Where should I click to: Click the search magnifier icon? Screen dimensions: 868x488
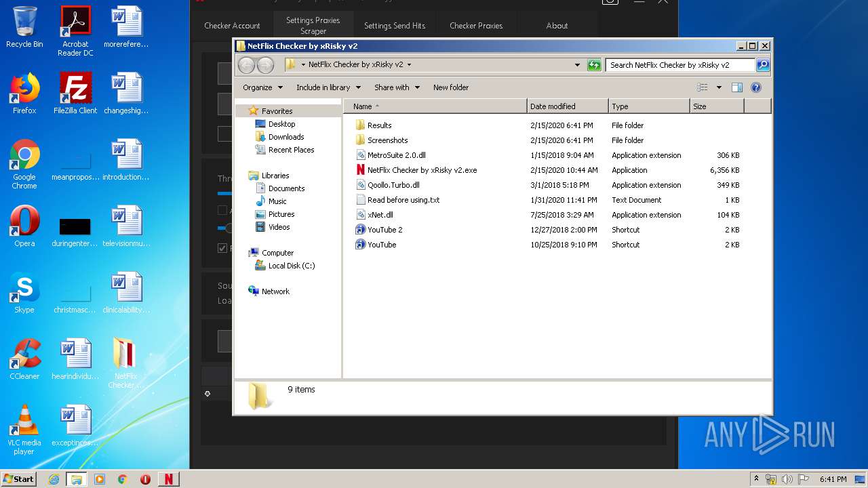(762, 65)
